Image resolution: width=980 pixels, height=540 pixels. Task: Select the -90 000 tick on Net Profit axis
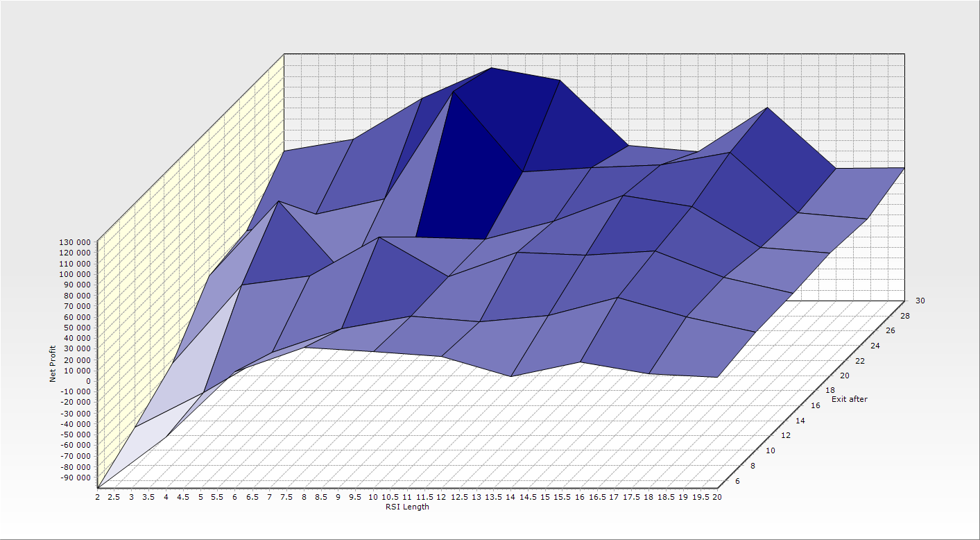point(76,478)
